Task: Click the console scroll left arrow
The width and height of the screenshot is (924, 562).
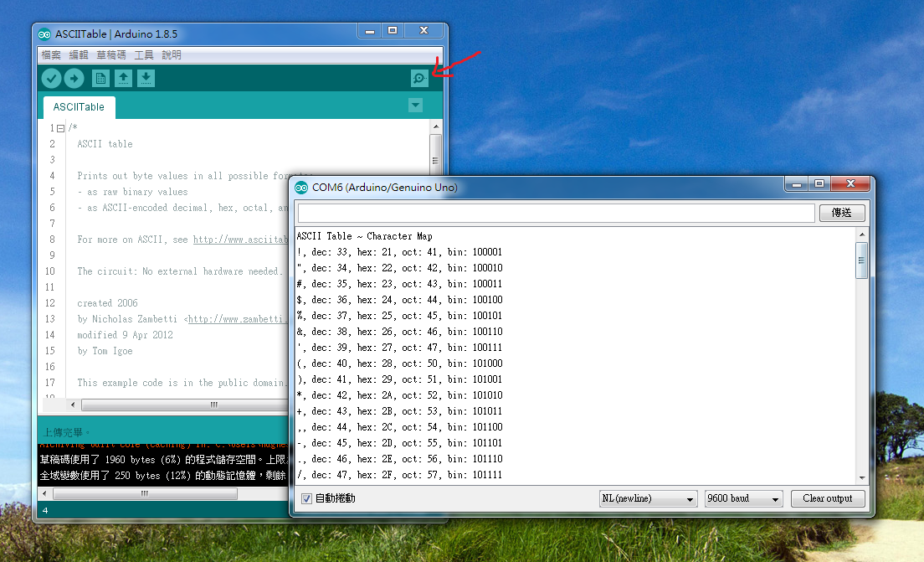Action: point(45,493)
